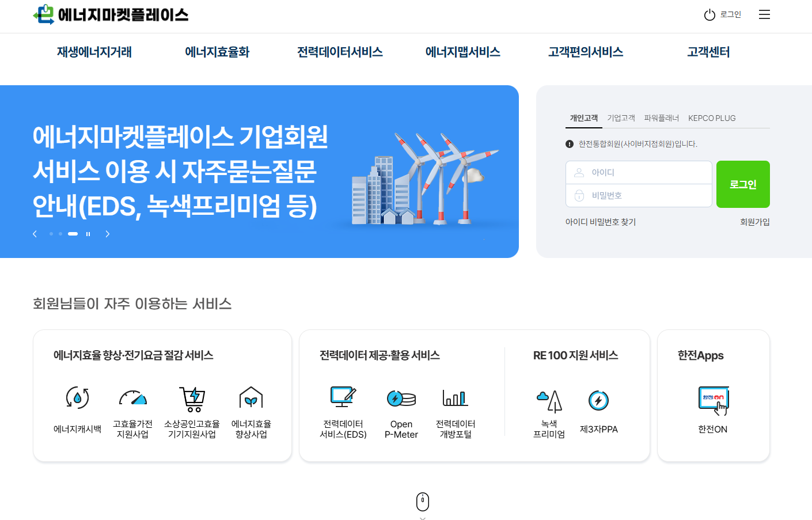Select the 개인고객 login tab

tap(584, 118)
